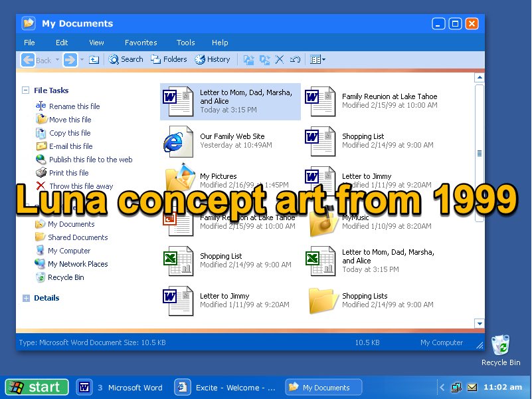Click the scrollbar down arrow
532x399 pixels.
pyautogui.click(x=480, y=323)
